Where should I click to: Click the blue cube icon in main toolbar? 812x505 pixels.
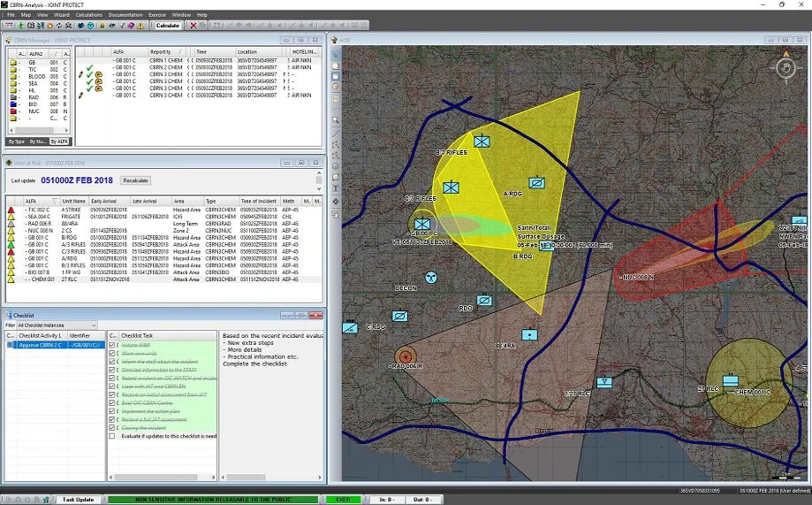point(80,26)
